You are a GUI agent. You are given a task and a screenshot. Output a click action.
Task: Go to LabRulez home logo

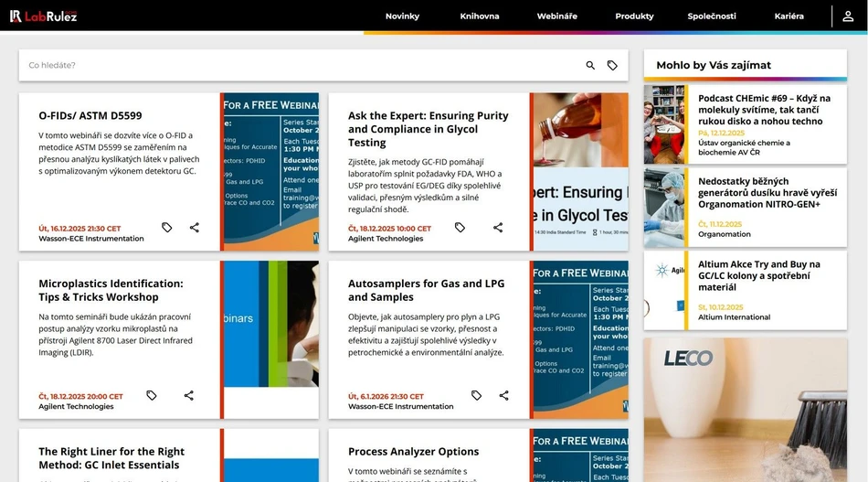[x=44, y=16]
